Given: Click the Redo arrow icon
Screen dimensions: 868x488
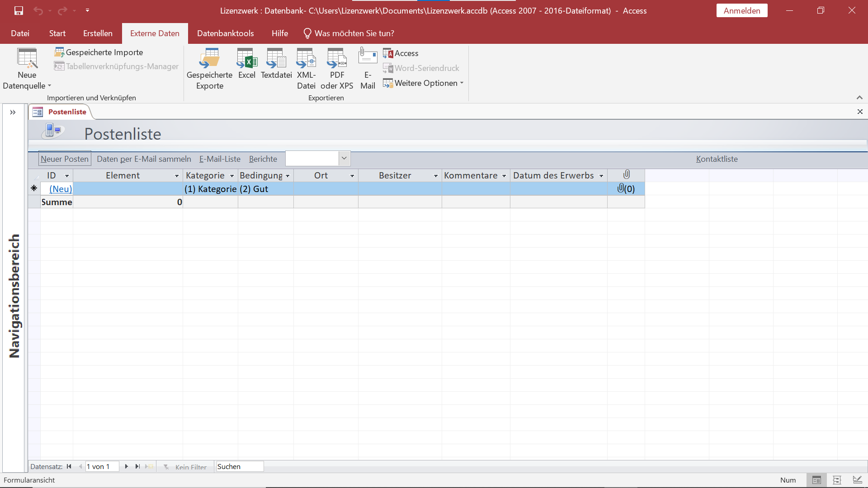Looking at the screenshot, I should tap(62, 10).
